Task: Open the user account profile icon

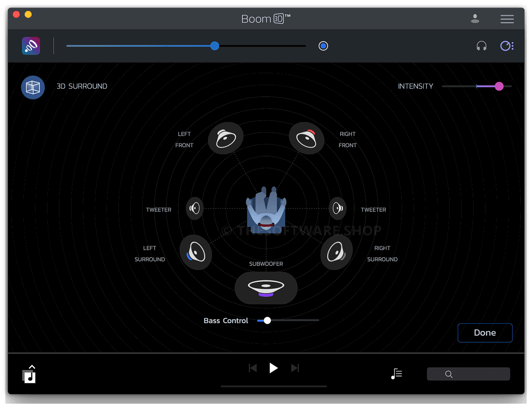Action: (475, 19)
